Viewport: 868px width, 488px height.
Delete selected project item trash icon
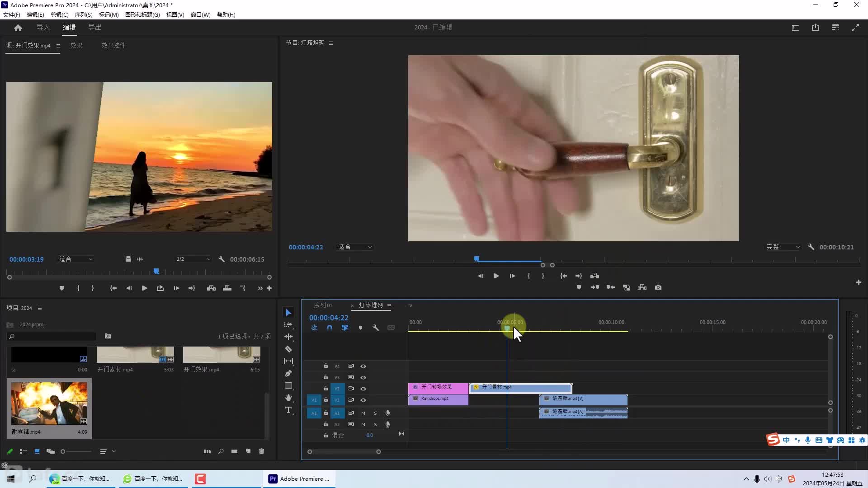tap(261, 451)
